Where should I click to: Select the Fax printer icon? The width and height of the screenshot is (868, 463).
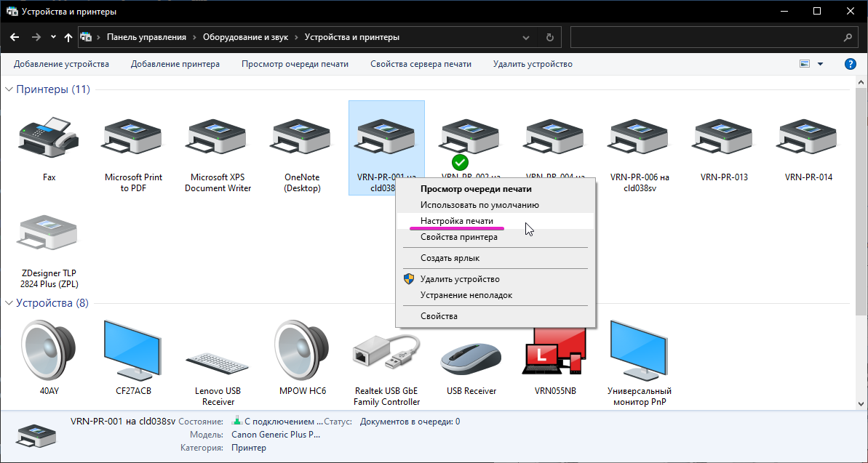pyautogui.click(x=48, y=138)
